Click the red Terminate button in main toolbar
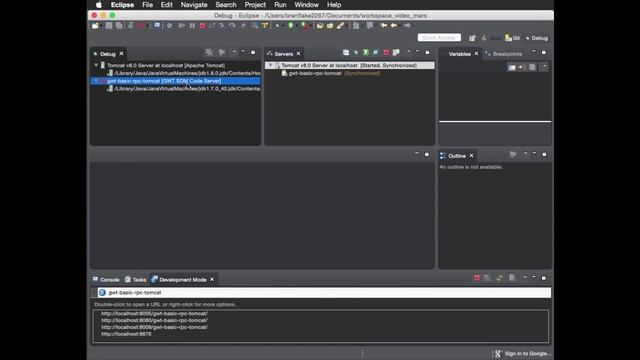The height and width of the screenshot is (360, 640). (202, 26)
